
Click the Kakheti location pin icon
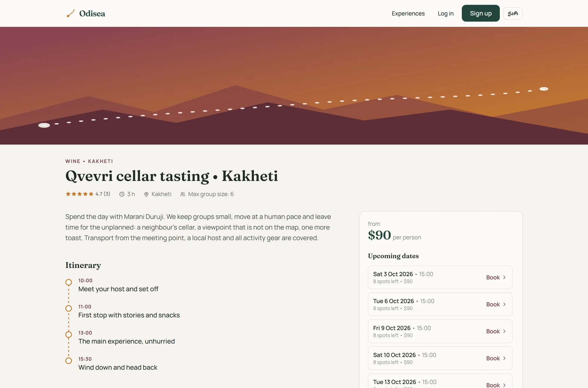(x=146, y=194)
